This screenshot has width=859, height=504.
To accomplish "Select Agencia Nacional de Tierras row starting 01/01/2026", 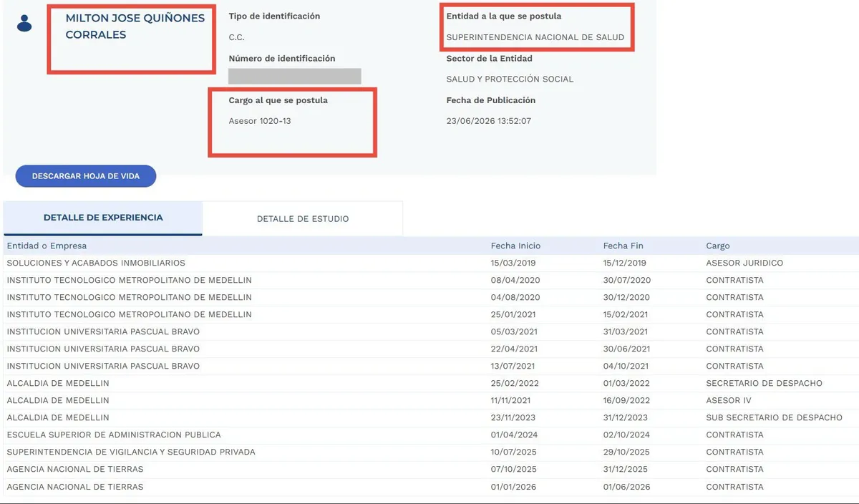I will pyautogui.click(x=431, y=487).
